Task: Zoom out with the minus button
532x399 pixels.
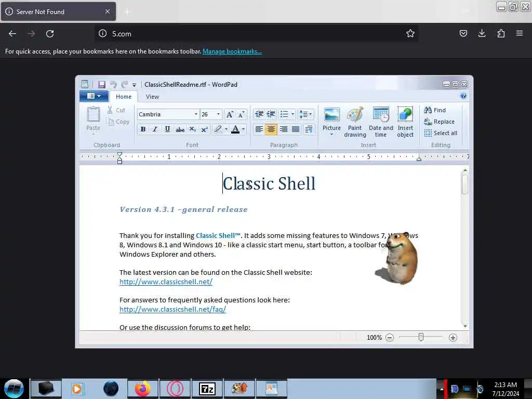Action: coord(390,338)
